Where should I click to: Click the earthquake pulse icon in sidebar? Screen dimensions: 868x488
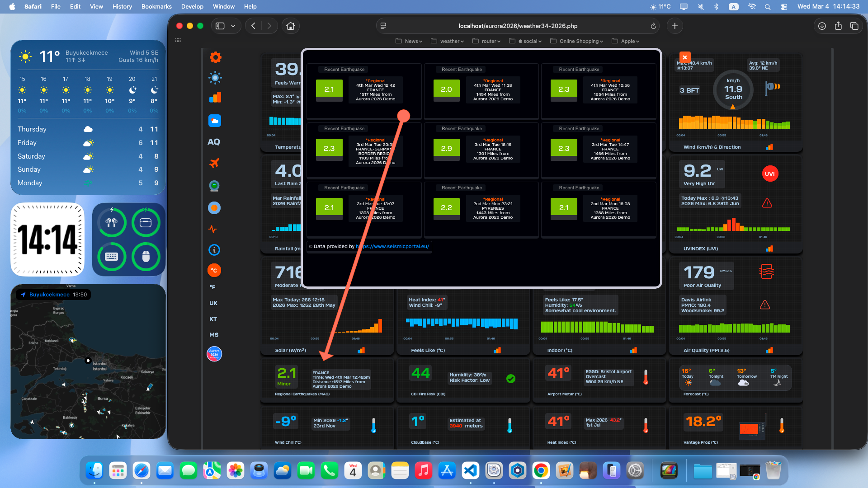[213, 229]
